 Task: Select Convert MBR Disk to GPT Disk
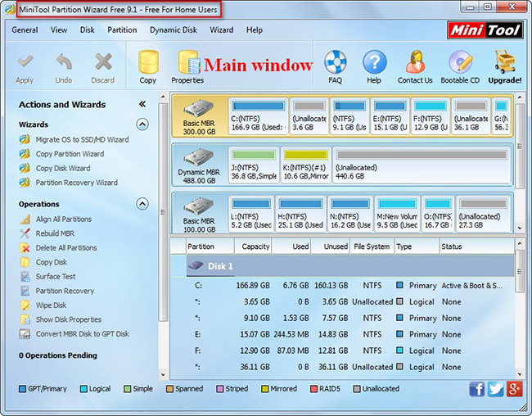click(x=83, y=334)
